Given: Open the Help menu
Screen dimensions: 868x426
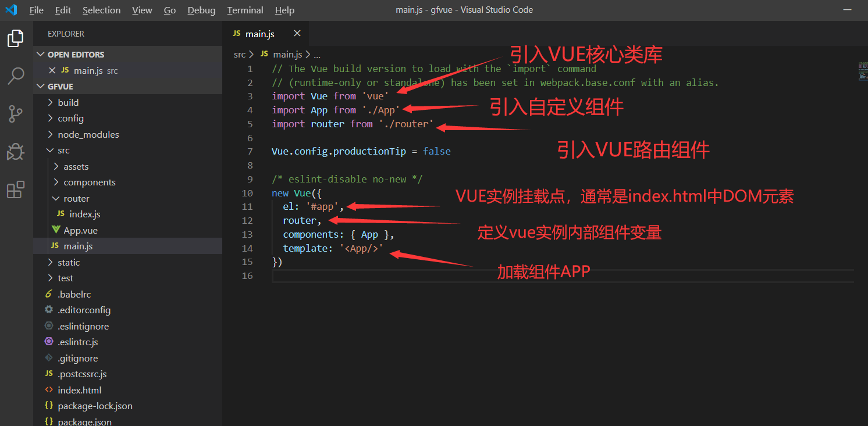Looking at the screenshot, I should tap(284, 10).
